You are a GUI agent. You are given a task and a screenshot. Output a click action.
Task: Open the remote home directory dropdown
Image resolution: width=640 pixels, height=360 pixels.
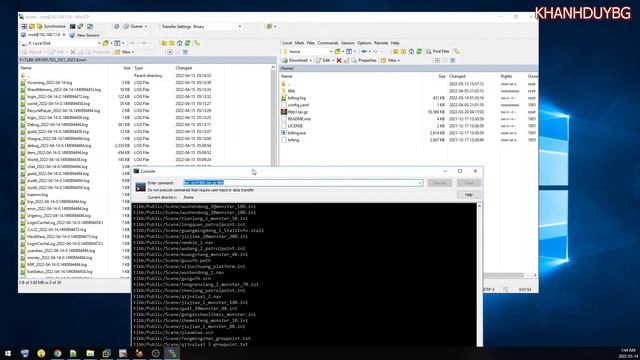click(307, 51)
